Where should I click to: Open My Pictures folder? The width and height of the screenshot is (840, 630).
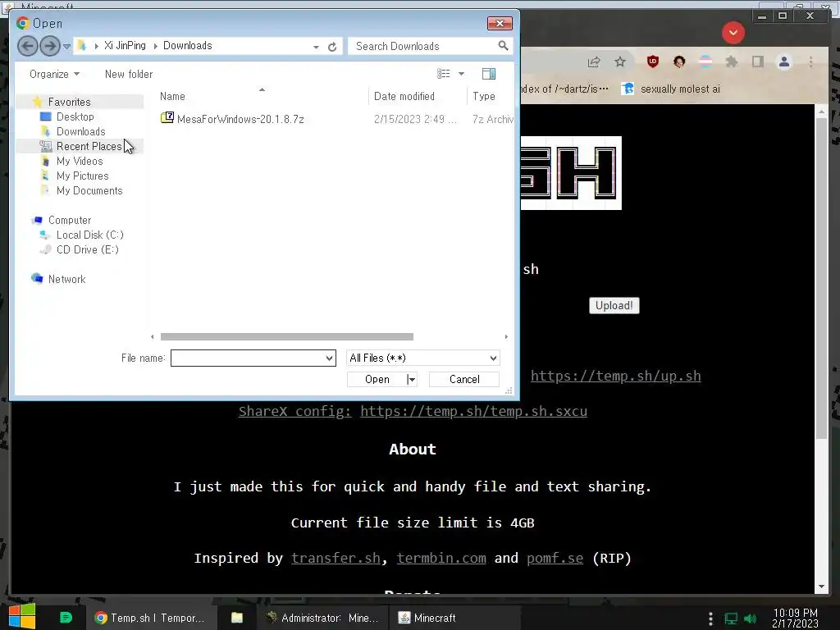(83, 176)
